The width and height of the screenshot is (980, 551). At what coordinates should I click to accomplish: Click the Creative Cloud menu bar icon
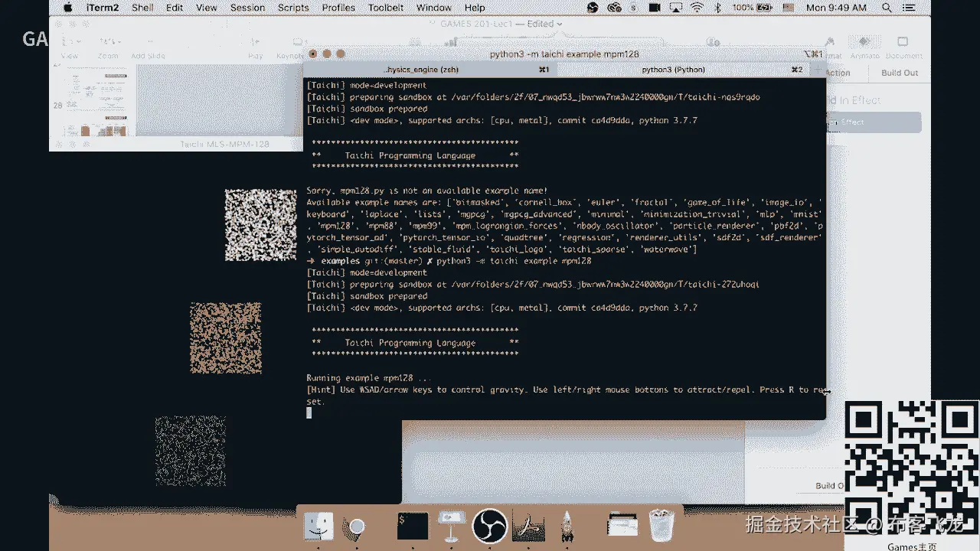(614, 8)
